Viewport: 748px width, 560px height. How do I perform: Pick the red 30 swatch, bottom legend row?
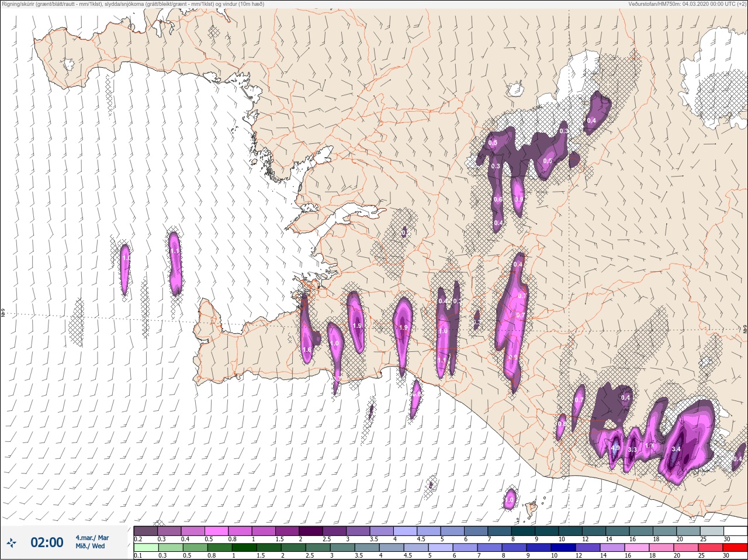pyautogui.click(x=735, y=548)
